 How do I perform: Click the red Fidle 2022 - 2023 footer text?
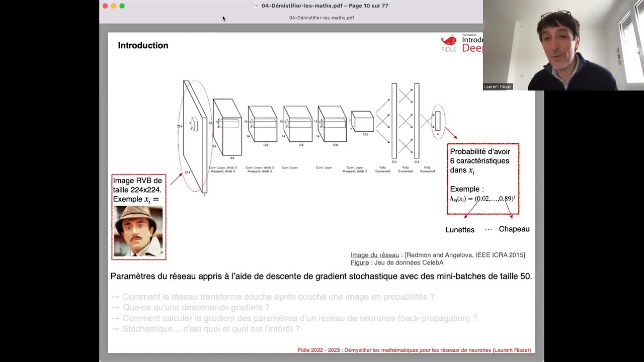pos(414,350)
